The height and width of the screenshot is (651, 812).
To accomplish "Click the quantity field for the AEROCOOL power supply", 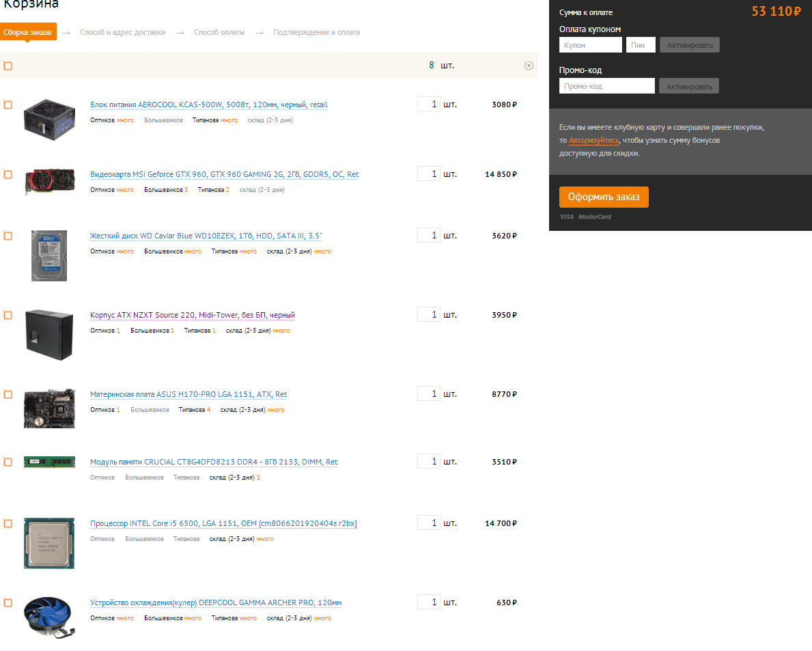I will pyautogui.click(x=429, y=104).
